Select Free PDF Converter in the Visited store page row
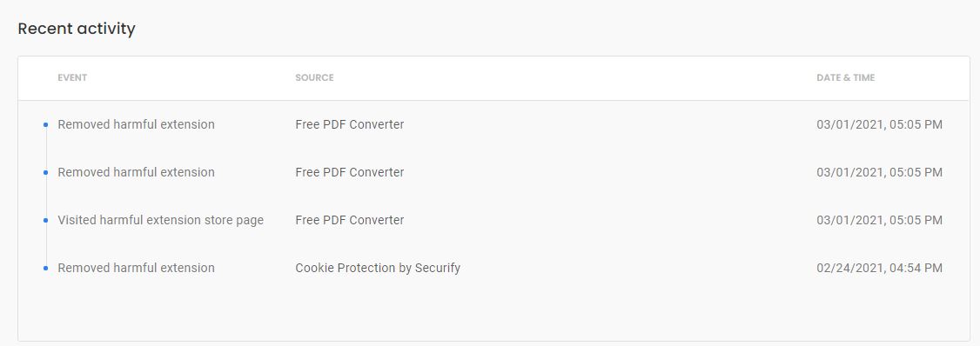 click(x=349, y=220)
